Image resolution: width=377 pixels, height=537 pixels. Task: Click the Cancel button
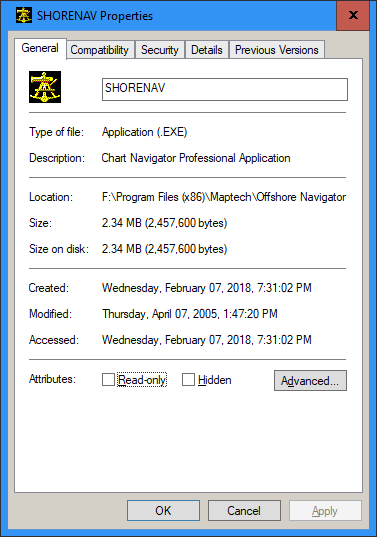(x=244, y=511)
